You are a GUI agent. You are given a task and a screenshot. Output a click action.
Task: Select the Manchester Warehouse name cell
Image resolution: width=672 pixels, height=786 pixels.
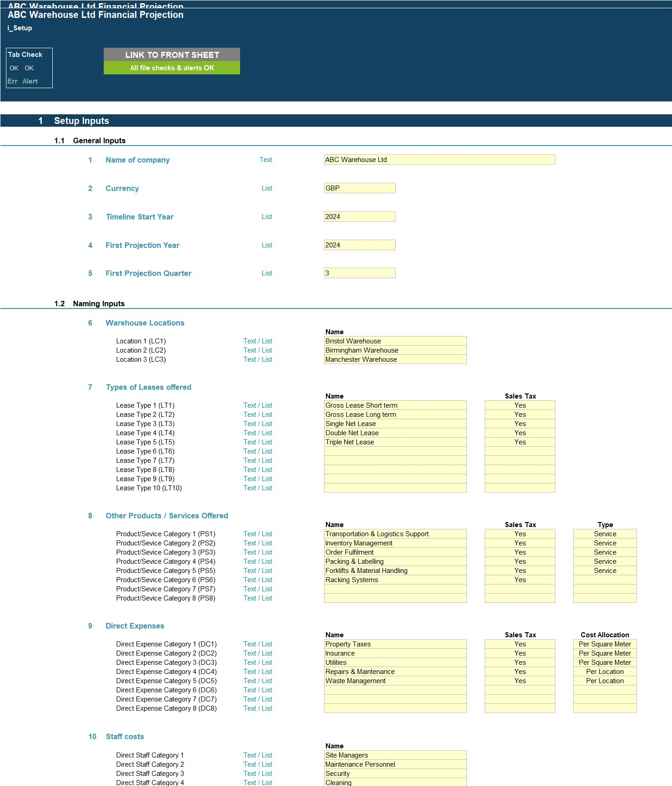(x=395, y=359)
